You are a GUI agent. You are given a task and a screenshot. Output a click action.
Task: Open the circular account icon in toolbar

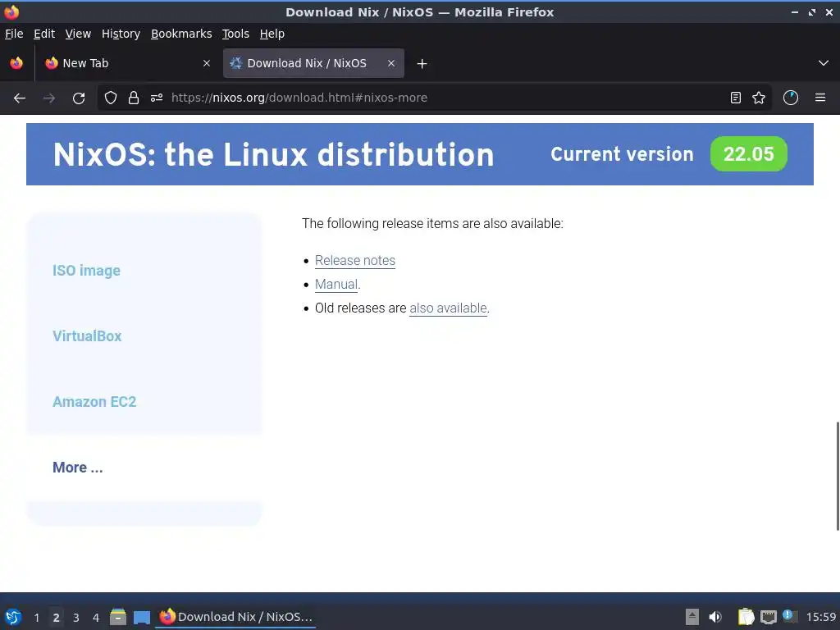[791, 98]
